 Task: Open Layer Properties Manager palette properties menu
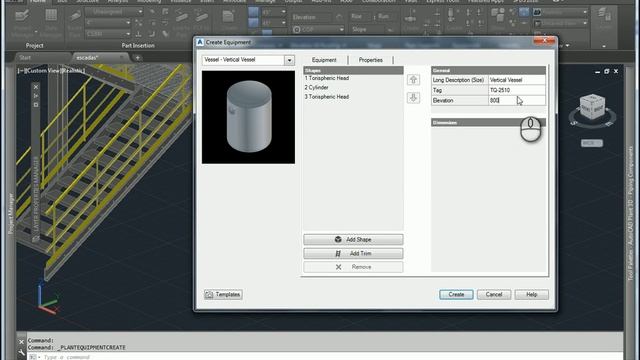tap(36, 105)
